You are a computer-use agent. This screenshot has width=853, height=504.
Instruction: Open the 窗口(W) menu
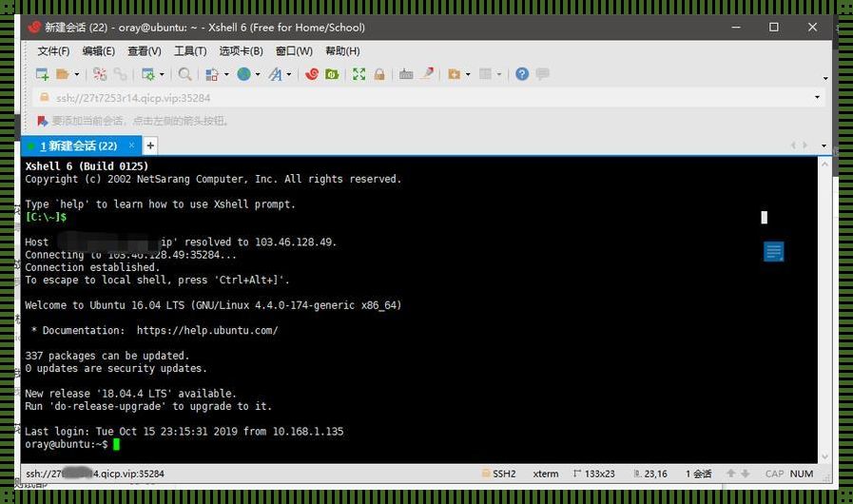(294, 51)
